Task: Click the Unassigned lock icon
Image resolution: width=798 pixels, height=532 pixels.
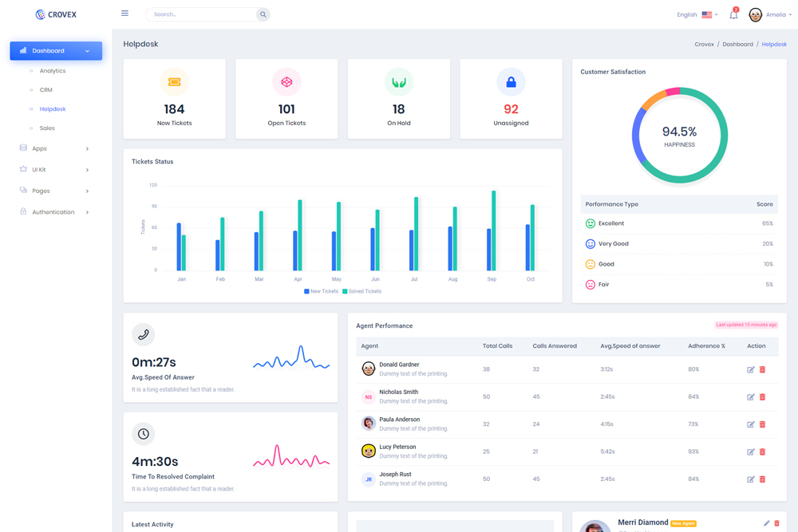Action: 511,82
